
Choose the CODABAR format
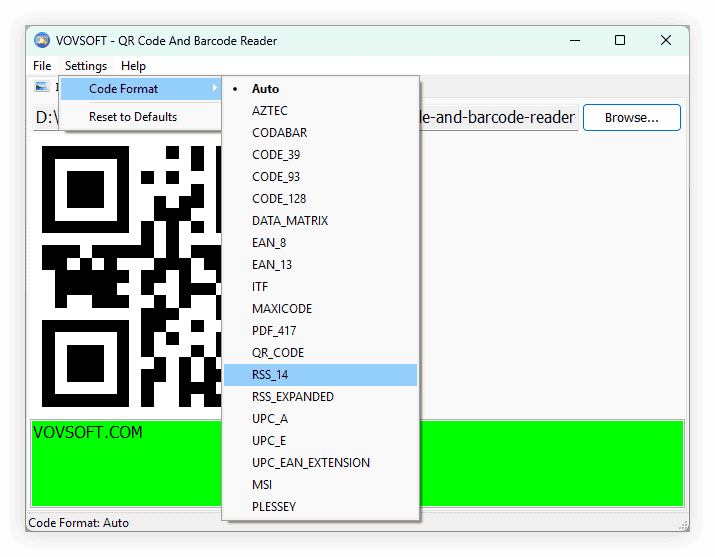(x=321, y=133)
